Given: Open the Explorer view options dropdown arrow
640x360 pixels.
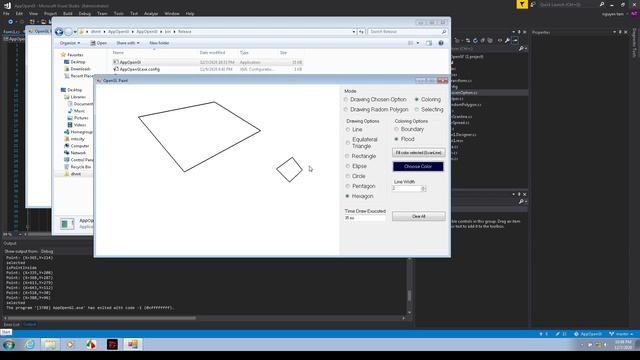Looking at the screenshot, I should (418, 43).
